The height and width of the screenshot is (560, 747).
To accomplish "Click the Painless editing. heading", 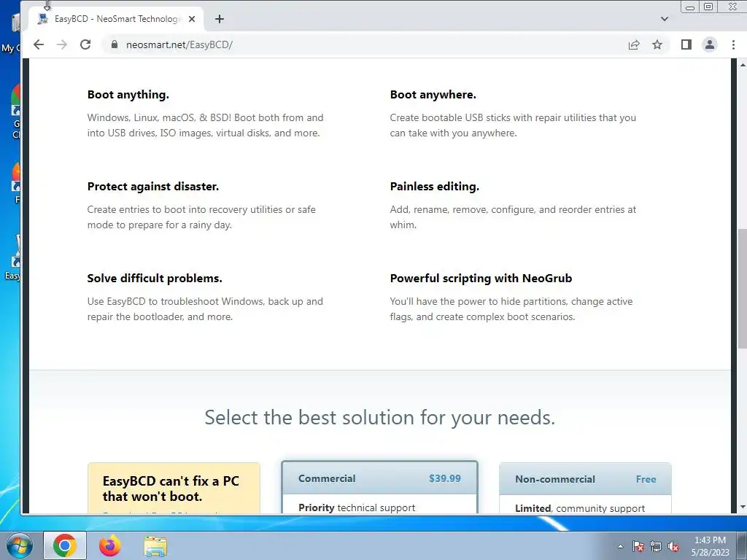I will tap(435, 186).
